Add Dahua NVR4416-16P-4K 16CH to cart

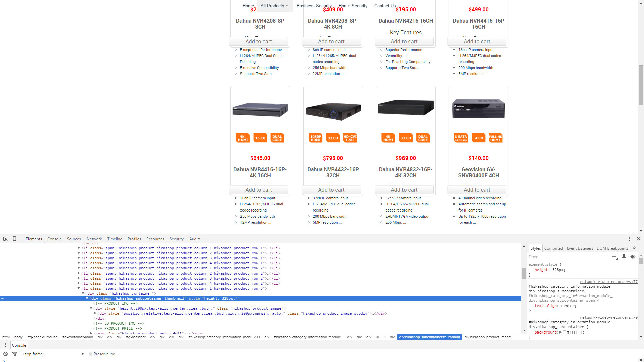(258, 190)
